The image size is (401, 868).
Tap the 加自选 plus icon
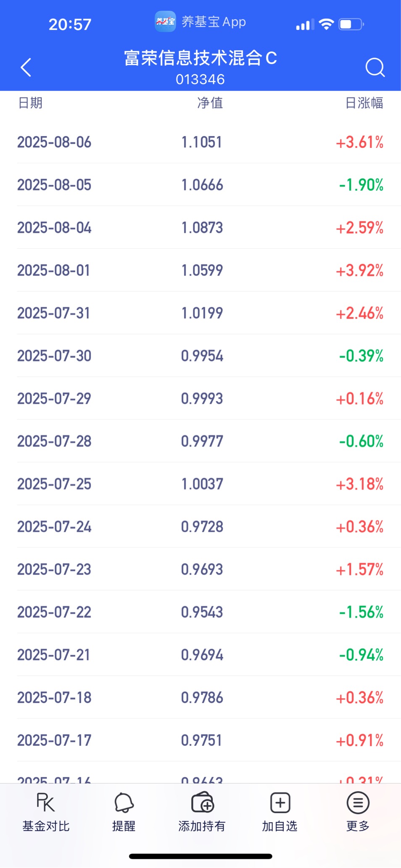(280, 802)
